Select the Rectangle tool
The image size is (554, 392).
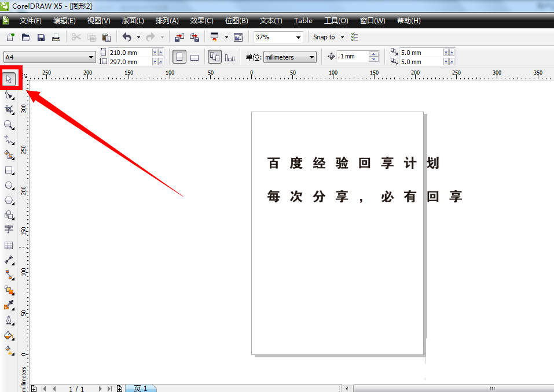(x=9, y=170)
